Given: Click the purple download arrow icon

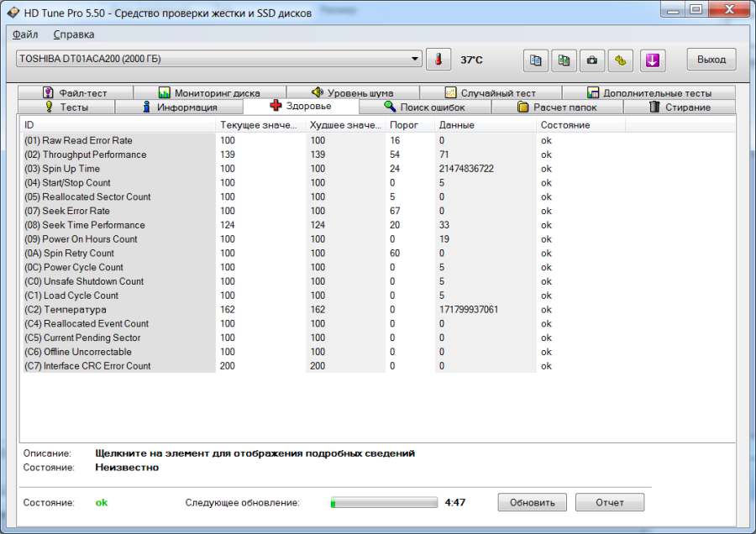Looking at the screenshot, I should 653,60.
